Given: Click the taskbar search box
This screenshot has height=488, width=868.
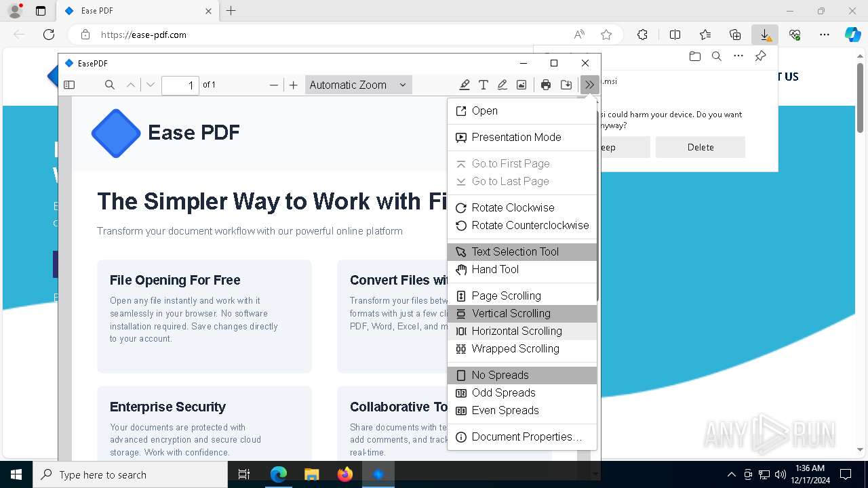Looking at the screenshot, I should [130, 474].
